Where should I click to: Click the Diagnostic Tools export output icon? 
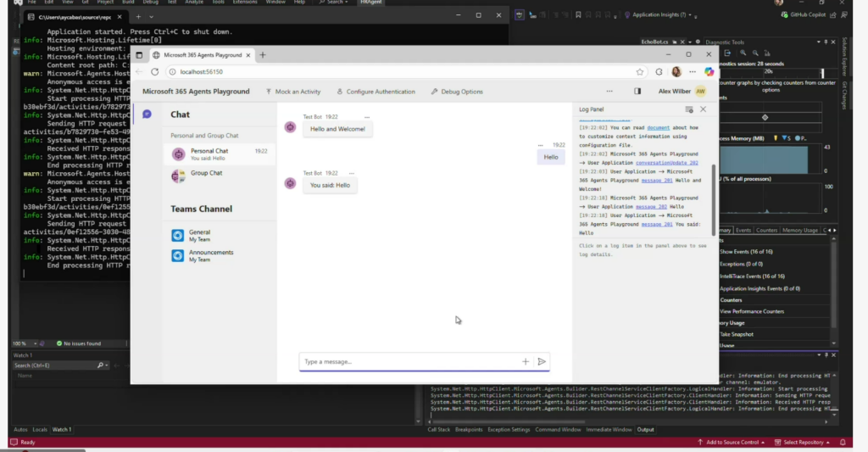tap(727, 53)
